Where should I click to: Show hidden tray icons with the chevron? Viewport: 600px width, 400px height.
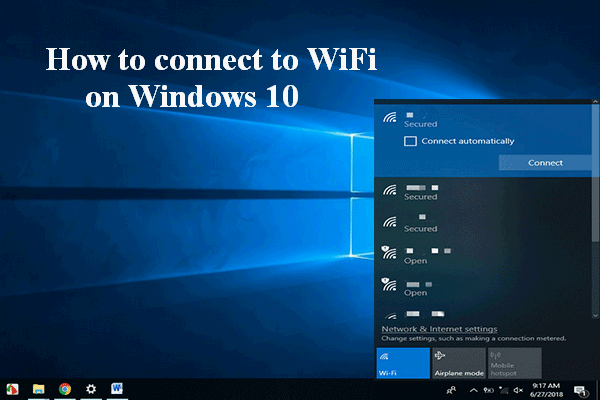coord(473,390)
